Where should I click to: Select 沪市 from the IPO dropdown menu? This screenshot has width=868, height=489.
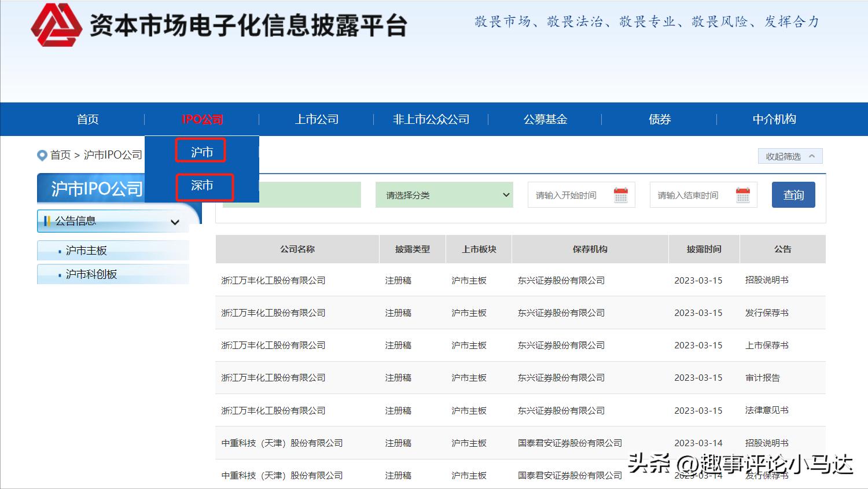[200, 150]
